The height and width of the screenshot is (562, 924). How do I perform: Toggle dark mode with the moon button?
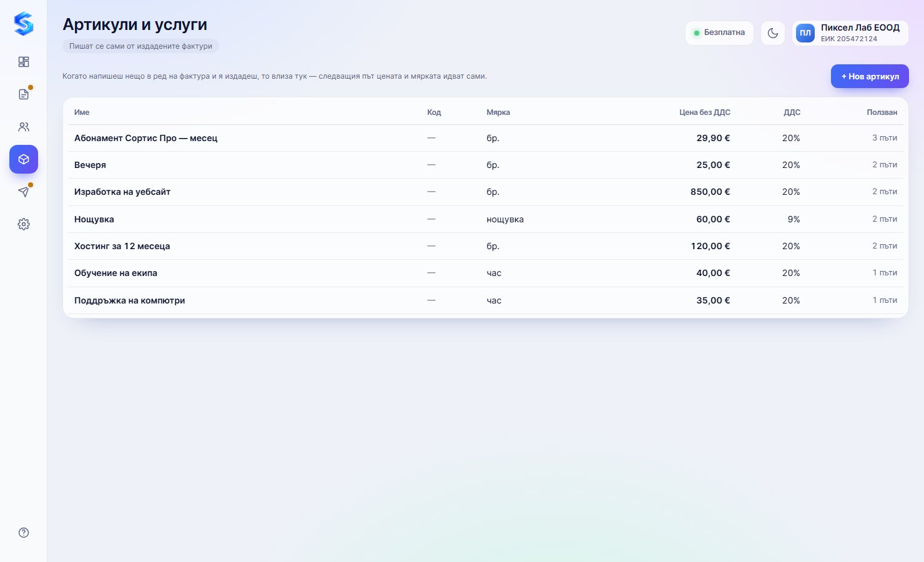click(773, 33)
